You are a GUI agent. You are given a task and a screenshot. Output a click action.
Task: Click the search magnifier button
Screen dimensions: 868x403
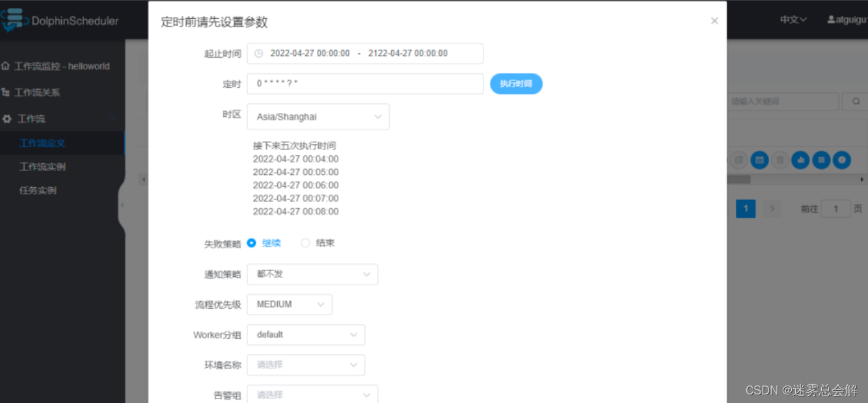856,101
